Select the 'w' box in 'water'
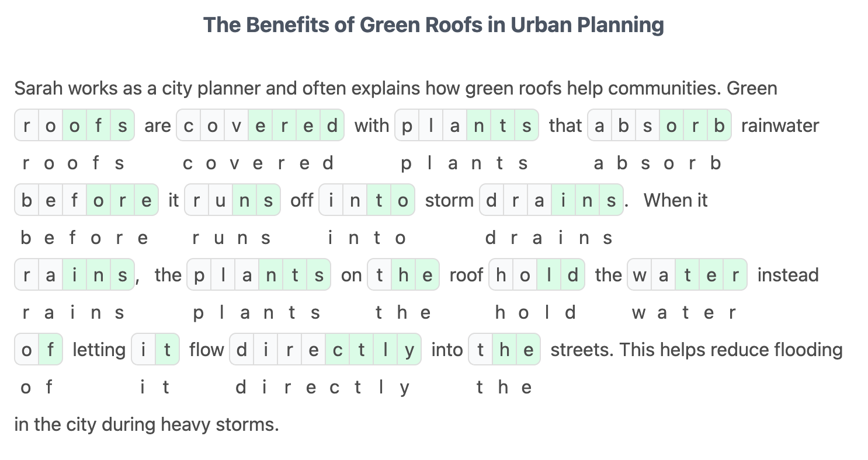 pos(640,275)
